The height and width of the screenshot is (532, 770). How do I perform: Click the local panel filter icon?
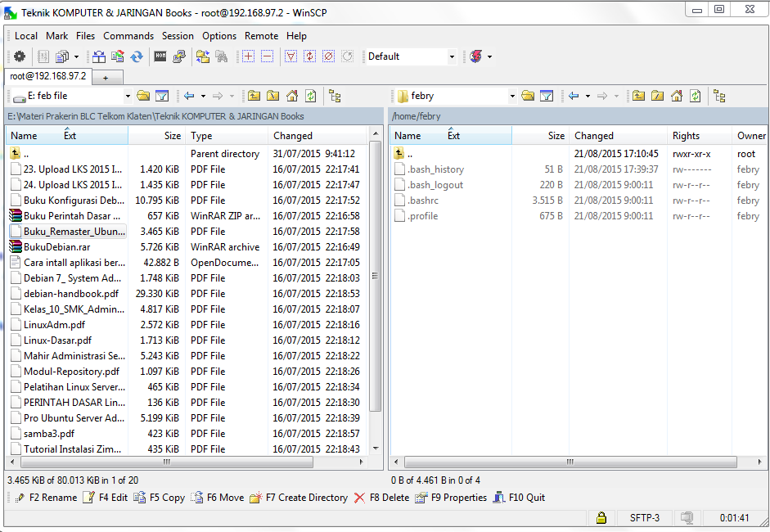coord(162,96)
